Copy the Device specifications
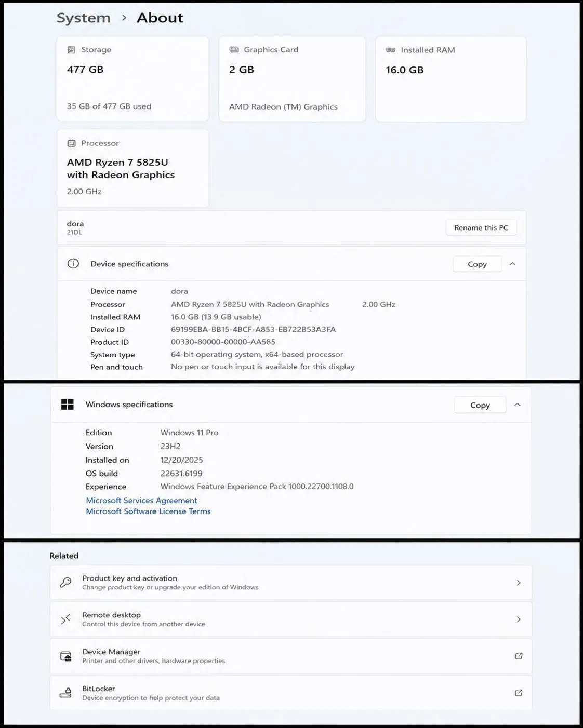 [x=477, y=264]
